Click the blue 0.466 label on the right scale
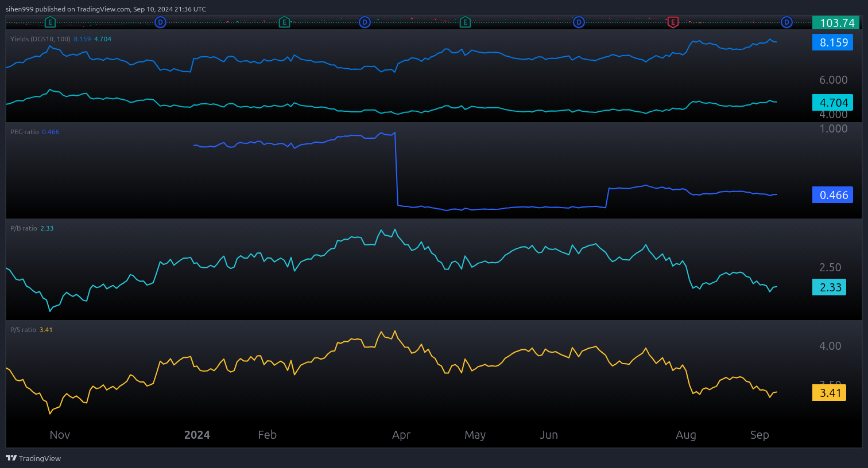 pos(832,195)
